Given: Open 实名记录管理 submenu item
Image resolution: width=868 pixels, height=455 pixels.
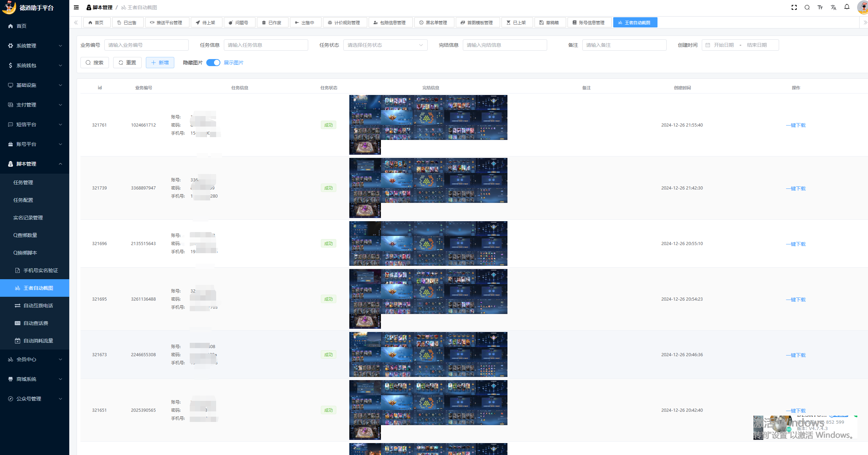Looking at the screenshot, I should tap(34, 218).
